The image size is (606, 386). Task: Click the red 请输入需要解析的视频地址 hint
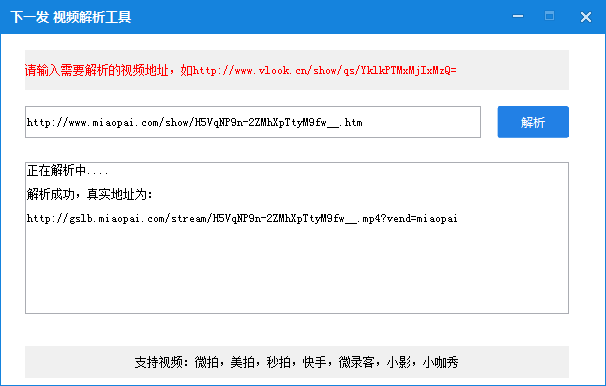(x=97, y=70)
